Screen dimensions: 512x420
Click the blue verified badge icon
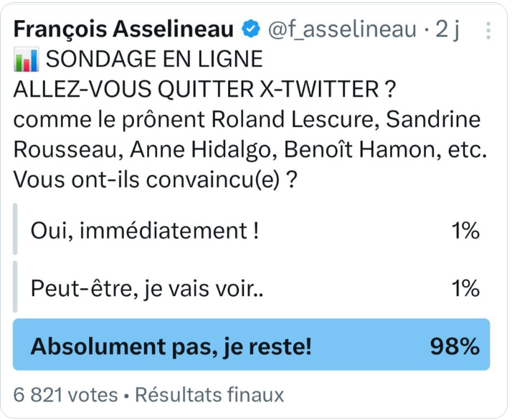pyautogui.click(x=251, y=29)
